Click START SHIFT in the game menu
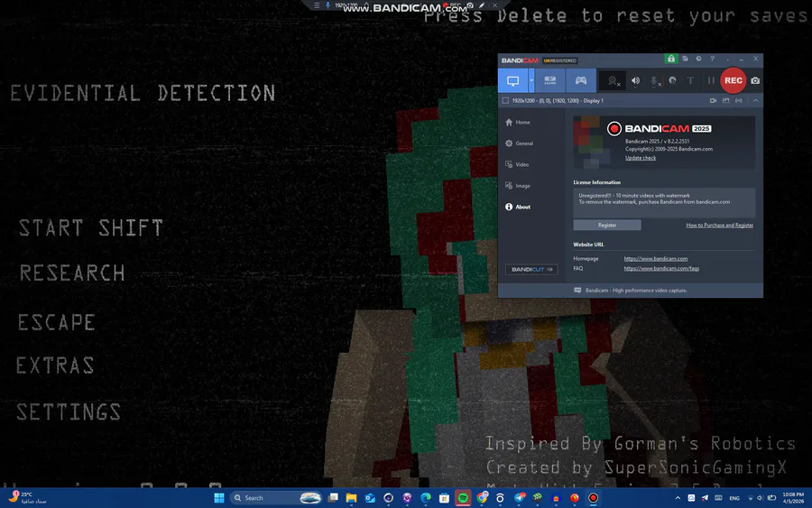Screen dimensions: 812x508 pyautogui.click(x=91, y=228)
